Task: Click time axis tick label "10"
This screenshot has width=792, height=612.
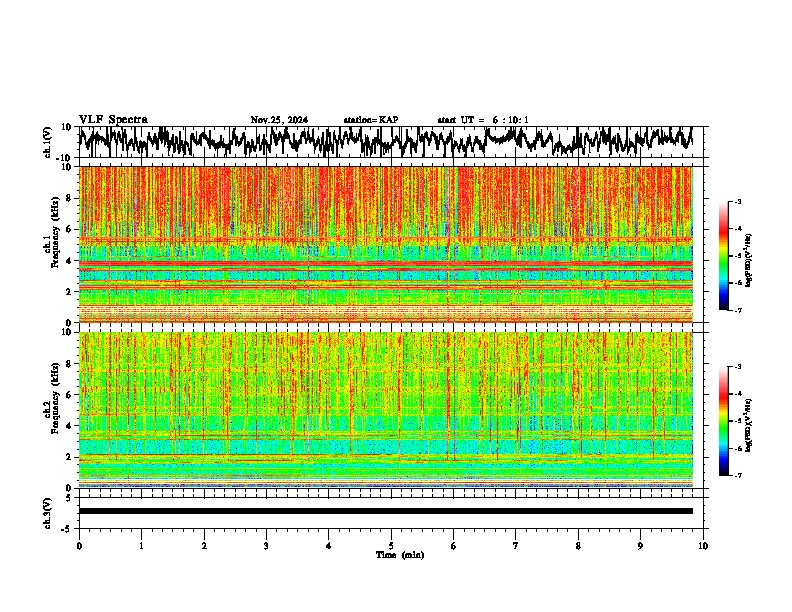Action: [703, 546]
